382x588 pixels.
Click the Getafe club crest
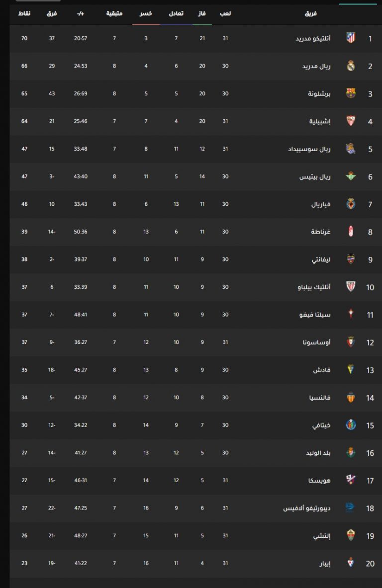point(351,425)
